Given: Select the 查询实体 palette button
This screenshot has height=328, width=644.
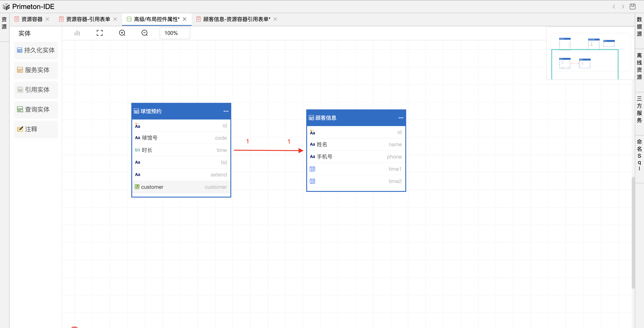Looking at the screenshot, I should click(x=36, y=109).
